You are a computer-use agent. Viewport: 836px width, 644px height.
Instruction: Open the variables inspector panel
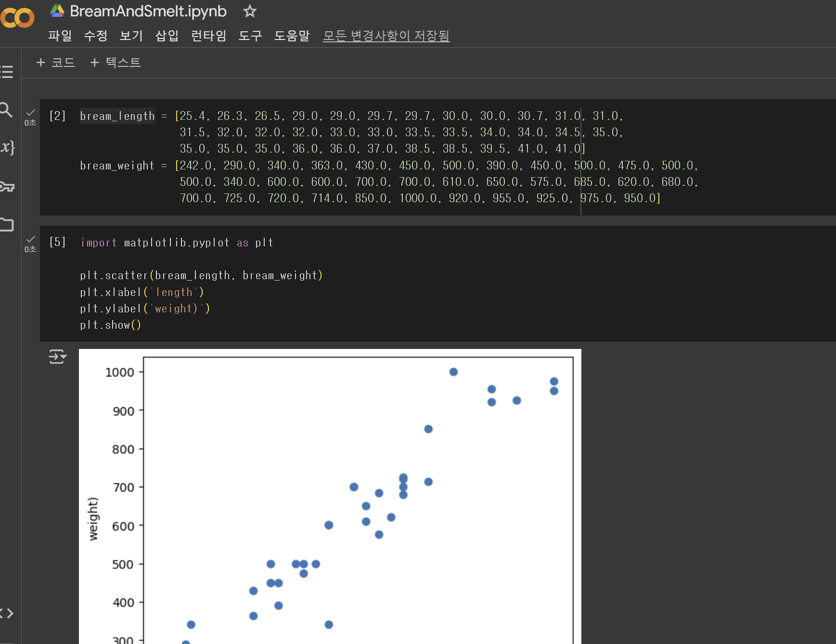[7, 147]
